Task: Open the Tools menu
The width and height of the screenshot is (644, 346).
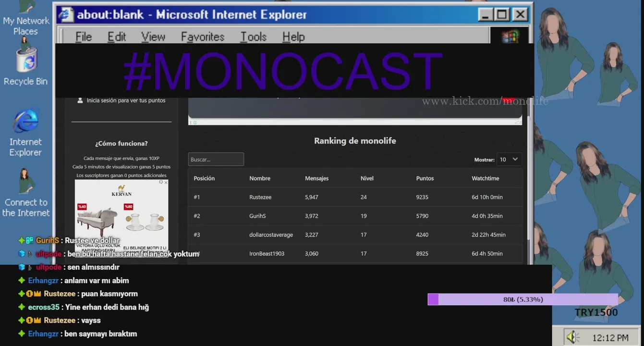Action: pyautogui.click(x=254, y=37)
